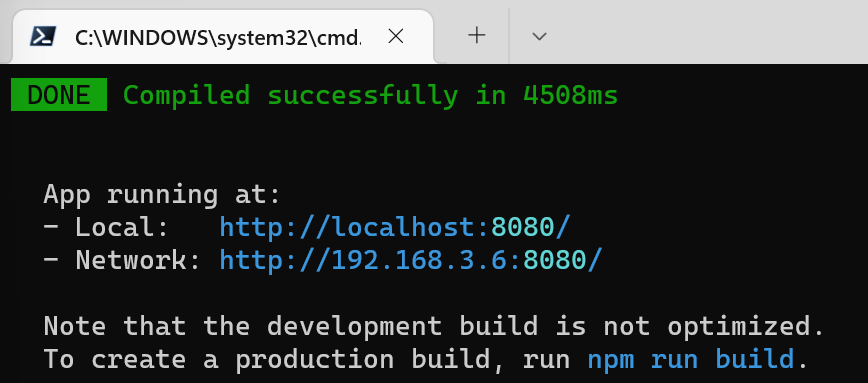Image resolution: width=868 pixels, height=383 pixels.
Task: Open the http://localhost:8080/ link
Action: pyautogui.click(x=395, y=227)
